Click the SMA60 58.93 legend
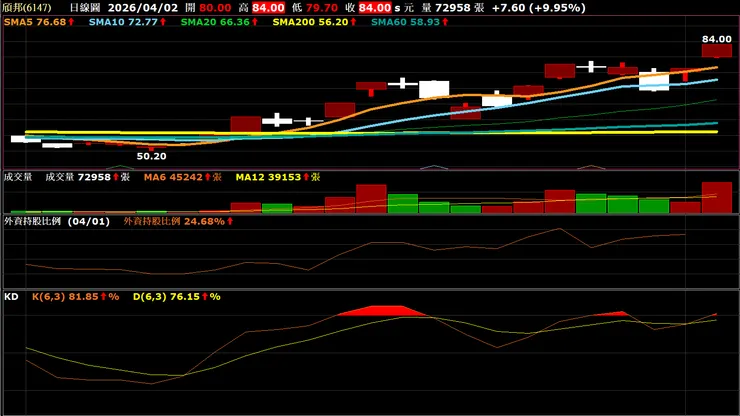 pos(409,22)
